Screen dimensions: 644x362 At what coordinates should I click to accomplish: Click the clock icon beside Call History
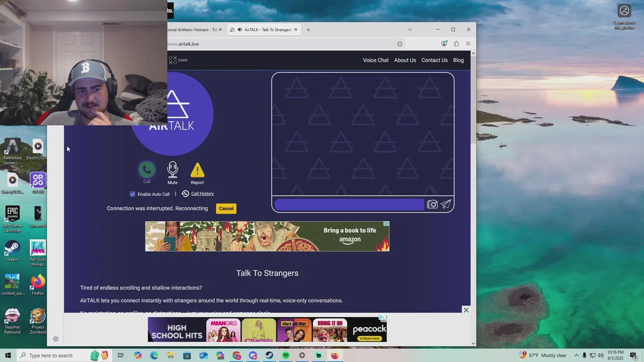pos(185,194)
